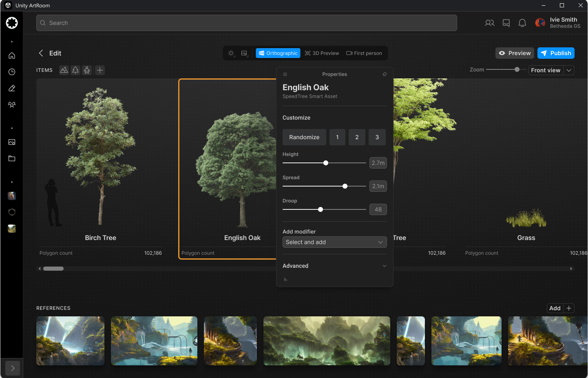
Task: Open the team members icon in header
Action: [x=489, y=23]
